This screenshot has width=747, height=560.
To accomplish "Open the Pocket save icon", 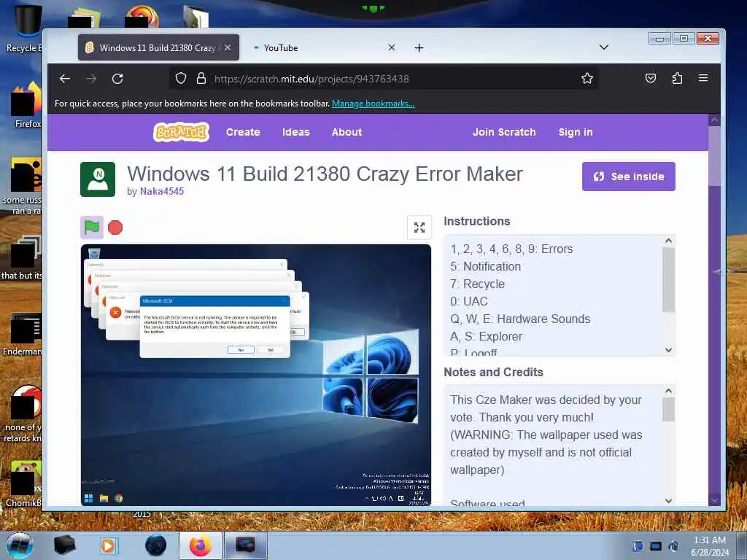I will click(650, 78).
